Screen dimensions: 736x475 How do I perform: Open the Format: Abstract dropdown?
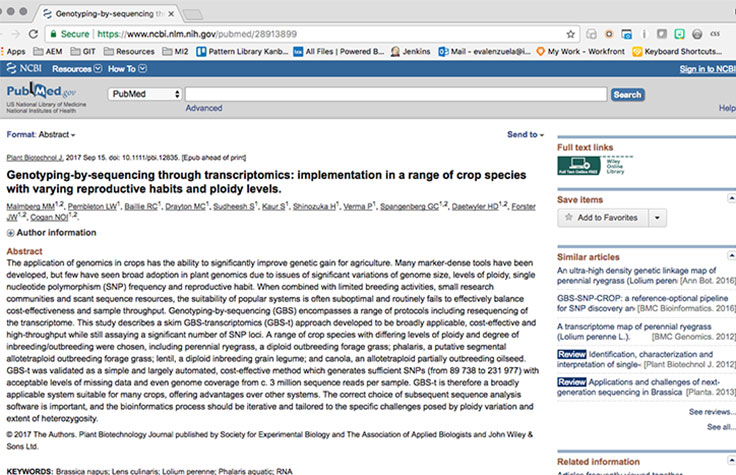[x=41, y=134]
